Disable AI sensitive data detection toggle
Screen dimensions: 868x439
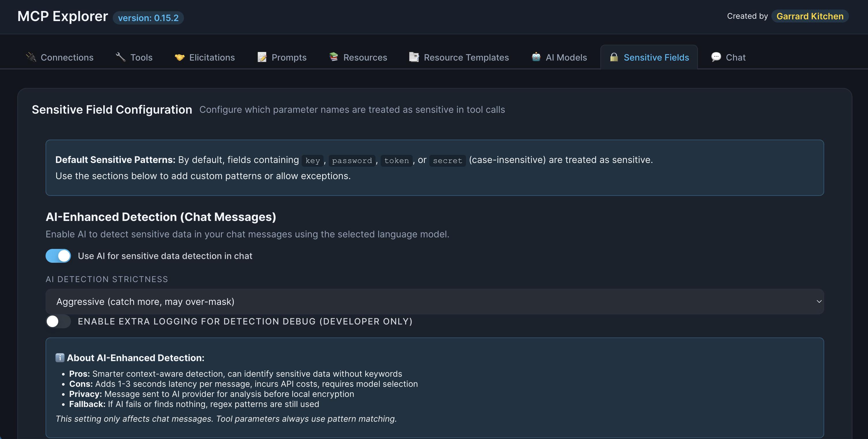coord(58,256)
